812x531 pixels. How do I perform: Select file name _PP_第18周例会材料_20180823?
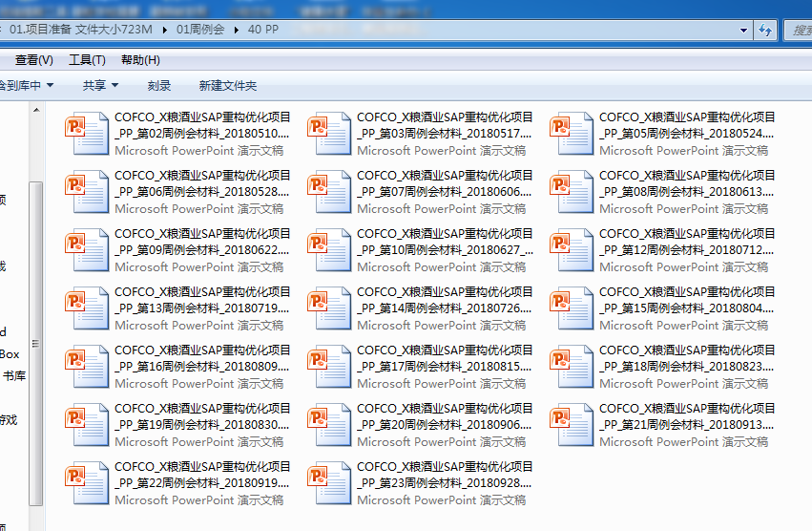pos(687,367)
